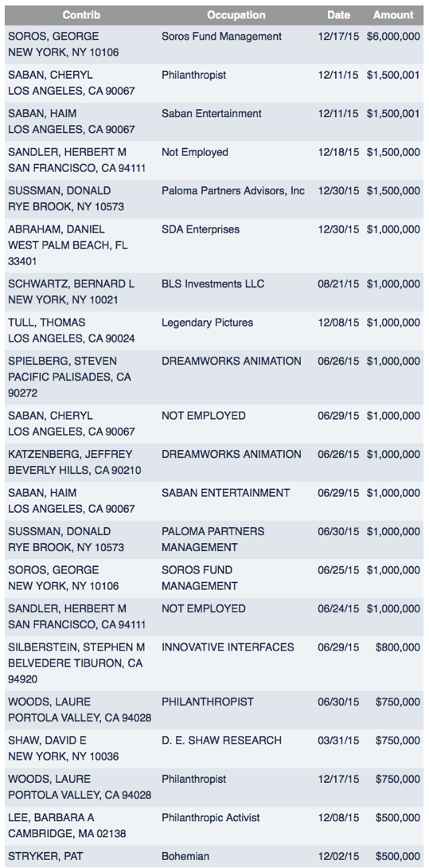Select the SOROS, GEORGE $6,000,000 row

(x=214, y=45)
